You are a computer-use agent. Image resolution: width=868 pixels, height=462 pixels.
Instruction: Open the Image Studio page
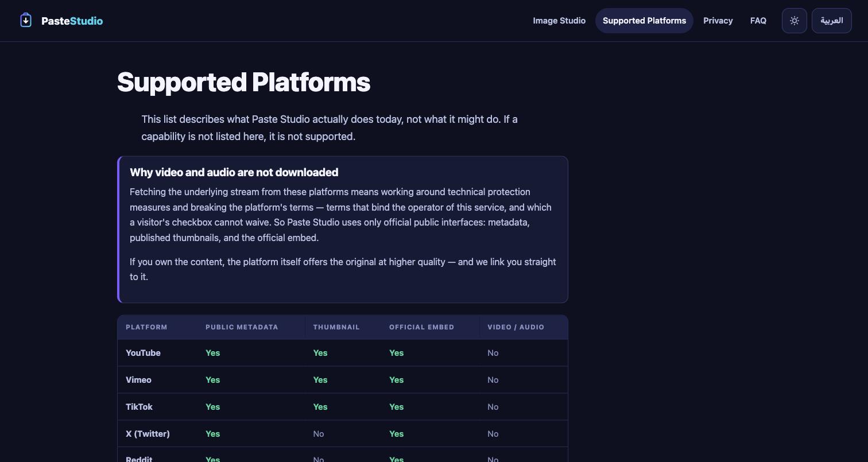[559, 21]
